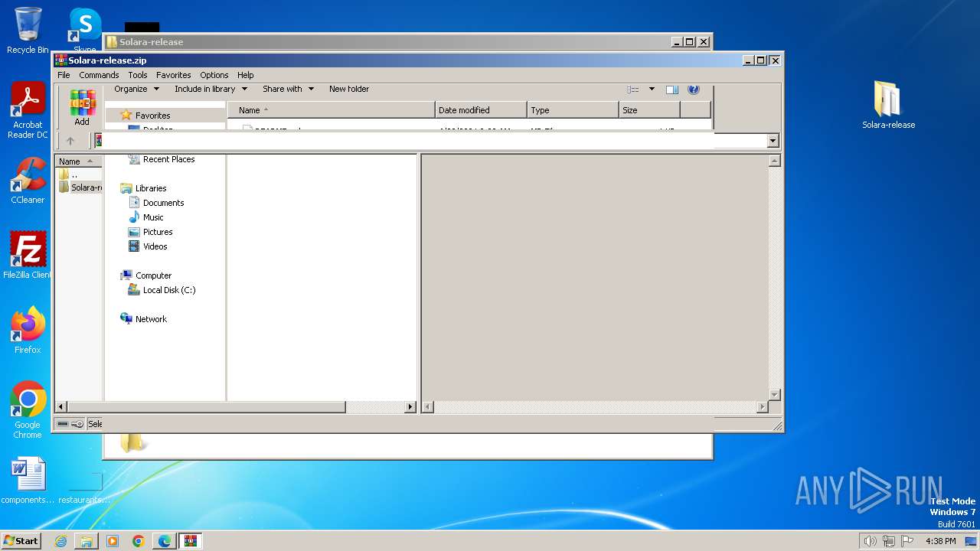Open Windows Media Player from taskbar
This screenshot has width=980, height=551.
click(113, 541)
